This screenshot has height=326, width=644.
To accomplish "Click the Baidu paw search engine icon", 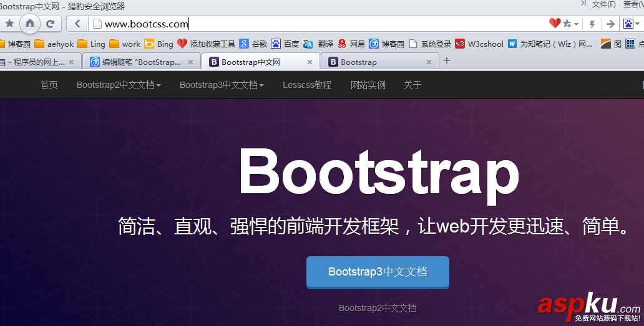I will point(628,24).
